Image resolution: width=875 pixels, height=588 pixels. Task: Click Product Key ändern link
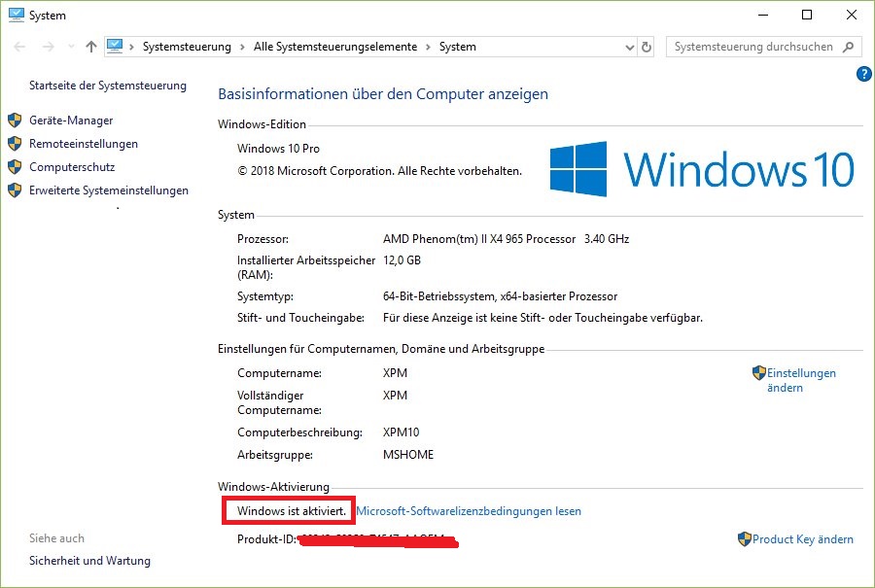802,539
